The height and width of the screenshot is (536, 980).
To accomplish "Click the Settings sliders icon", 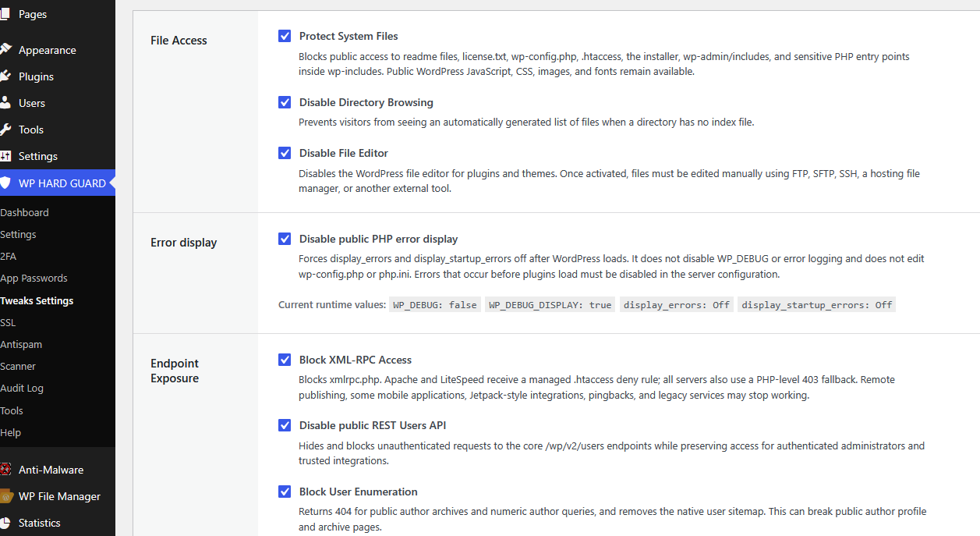I will coord(5,156).
